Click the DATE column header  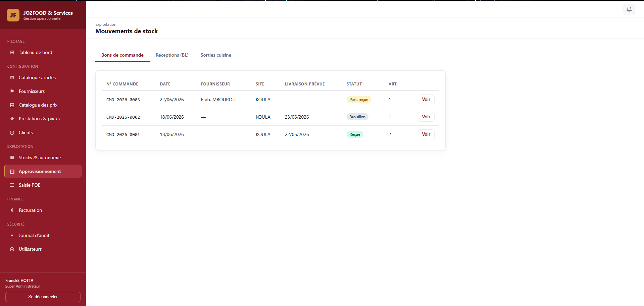coord(165,84)
